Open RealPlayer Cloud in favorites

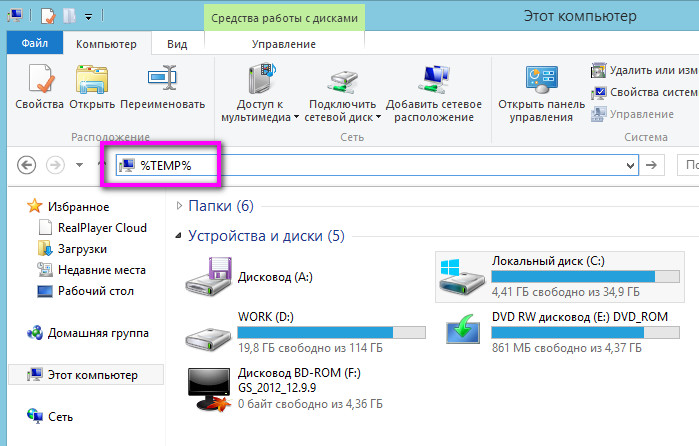click(102, 227)
